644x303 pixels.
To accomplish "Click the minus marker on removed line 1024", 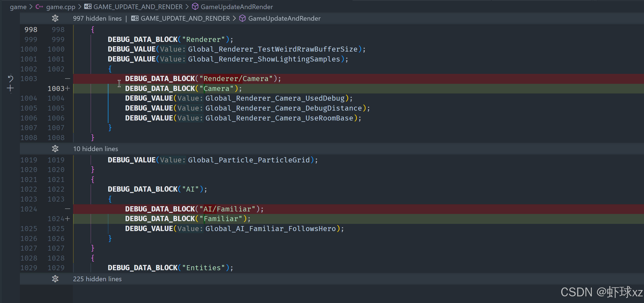I will (68, 209).
